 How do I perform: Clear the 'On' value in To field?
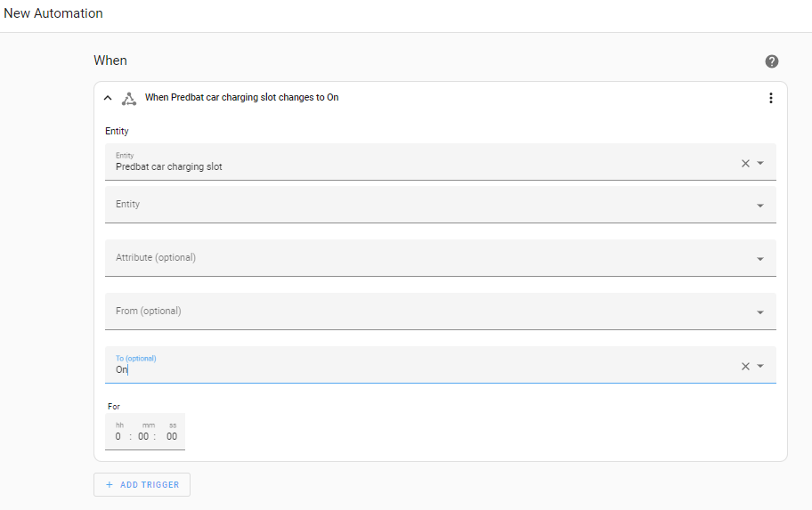[745, 366]
